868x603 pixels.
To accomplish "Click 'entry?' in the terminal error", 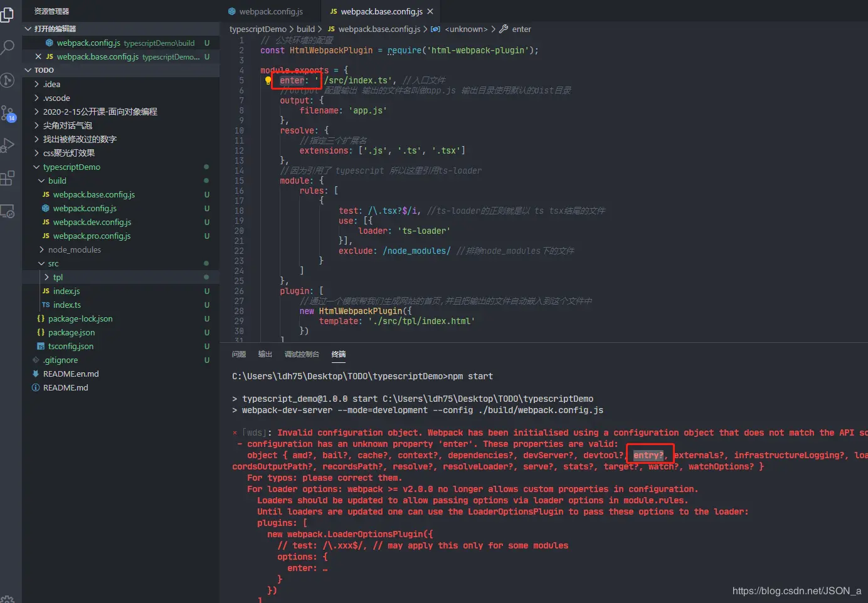I will (648, 455).
